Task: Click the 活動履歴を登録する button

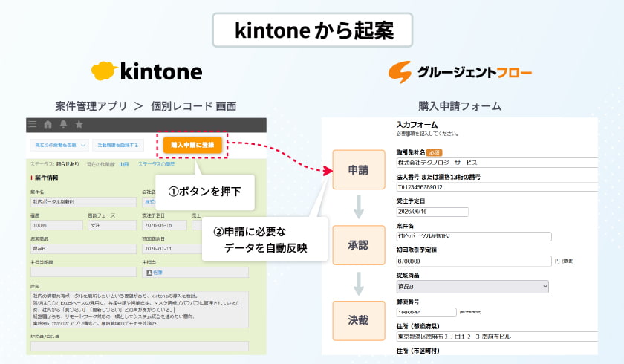Action: [118, 145]
